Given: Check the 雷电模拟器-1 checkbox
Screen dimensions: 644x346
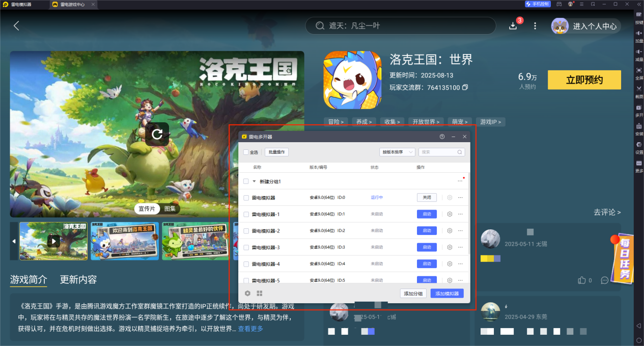Looking at the screenshot, I should 246,215.
